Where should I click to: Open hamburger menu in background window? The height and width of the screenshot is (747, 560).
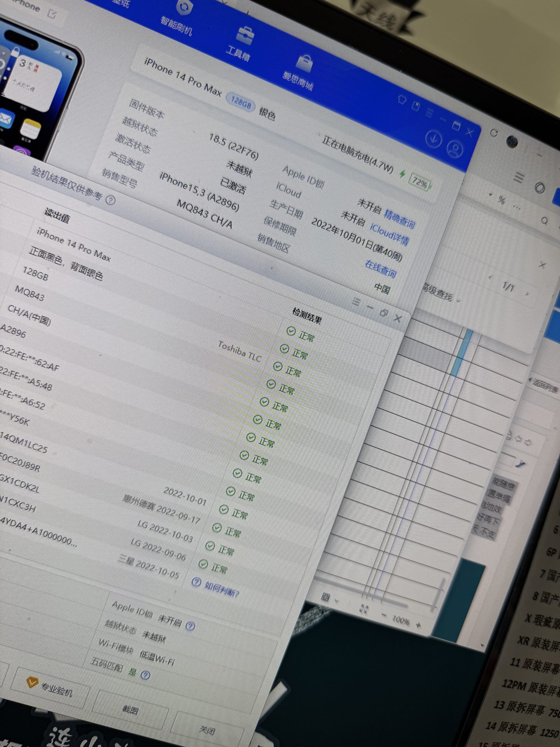point(519,178)
